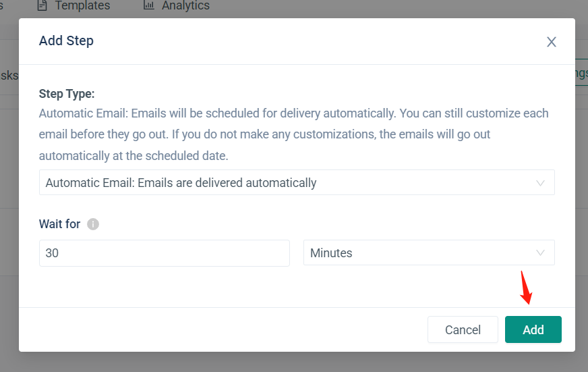Open the Minutes time unit dropdown

tap(429, 253)
